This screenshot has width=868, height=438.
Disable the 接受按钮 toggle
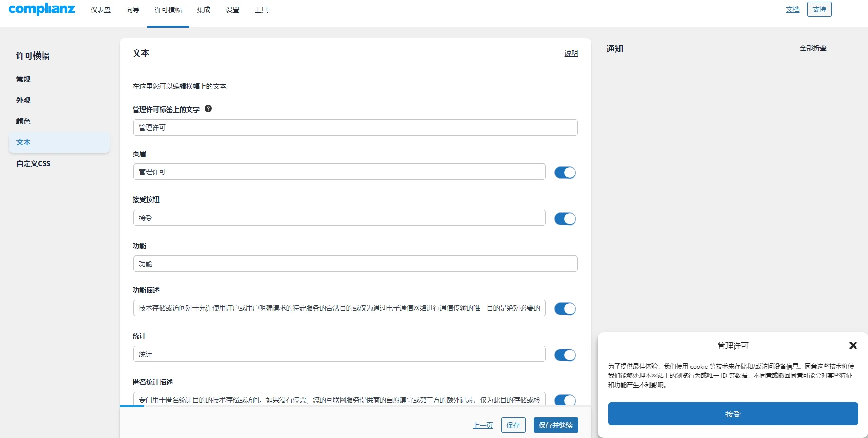(565, 219)
